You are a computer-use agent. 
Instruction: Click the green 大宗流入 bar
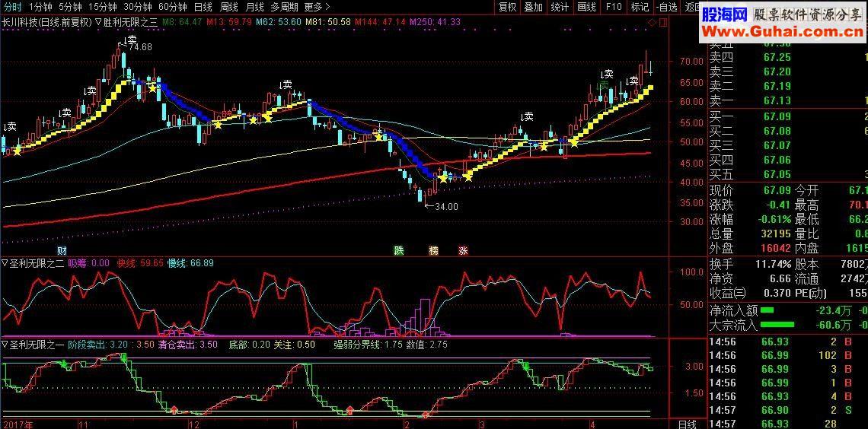click(777, 325)
